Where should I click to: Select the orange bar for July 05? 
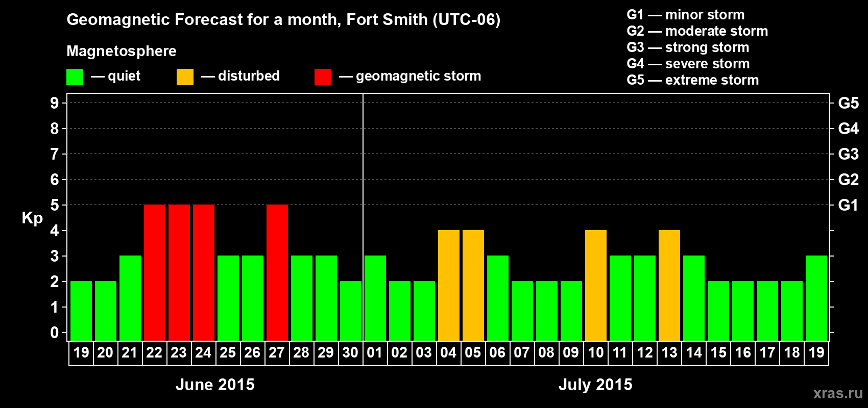point(473,286)
